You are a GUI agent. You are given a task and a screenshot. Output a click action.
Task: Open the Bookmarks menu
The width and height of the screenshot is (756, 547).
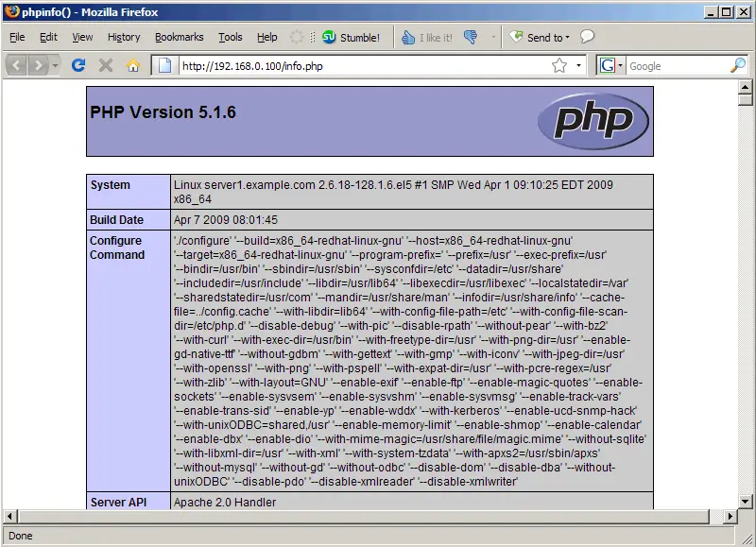coord(179,37)
